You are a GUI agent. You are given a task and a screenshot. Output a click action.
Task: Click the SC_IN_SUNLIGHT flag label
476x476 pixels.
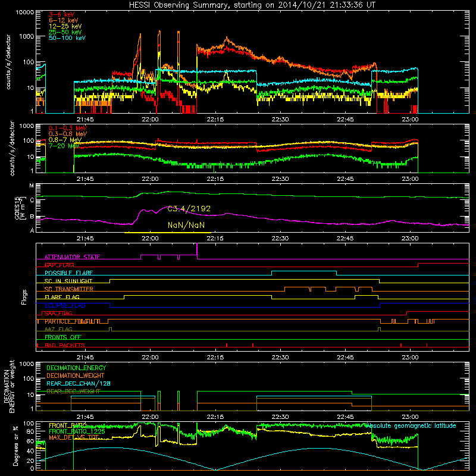(68, 281)
